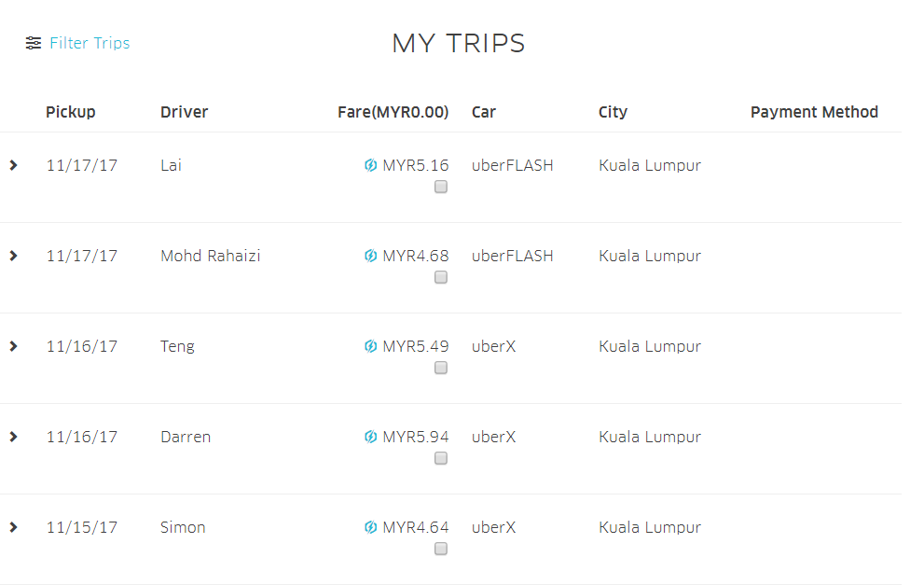Click the blue icon beside MYR5.49 fare
Viewport: 924px width, 585px height.
pos(370,347)
